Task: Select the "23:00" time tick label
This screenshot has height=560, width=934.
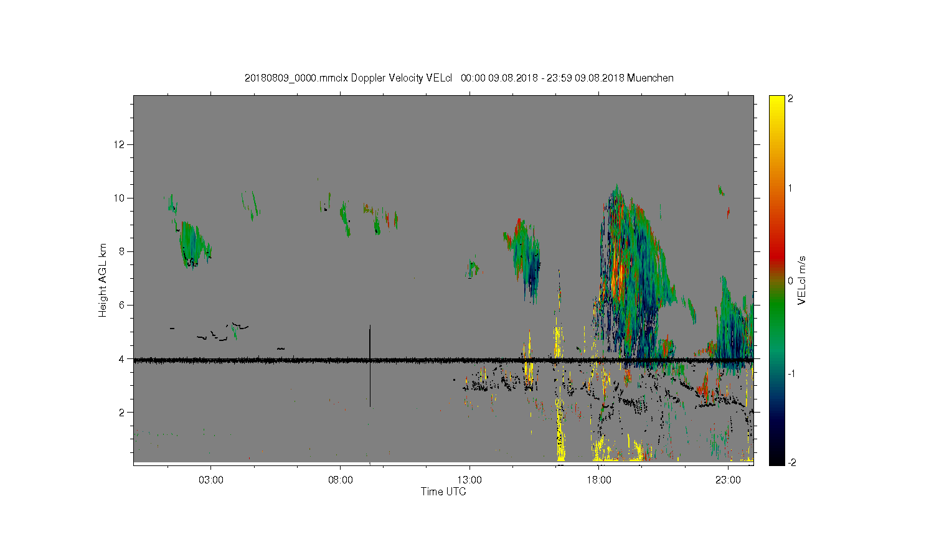Action: pyautogui.click(x=728, y=480)
